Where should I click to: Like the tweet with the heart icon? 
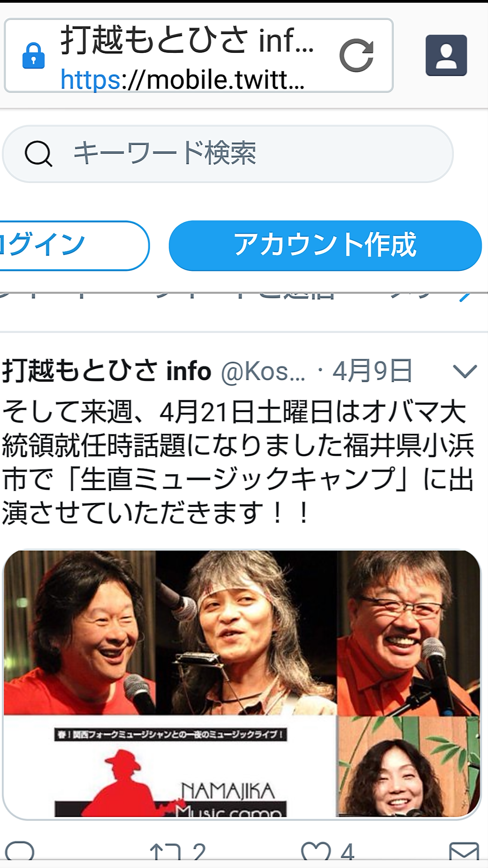point(316,852)
